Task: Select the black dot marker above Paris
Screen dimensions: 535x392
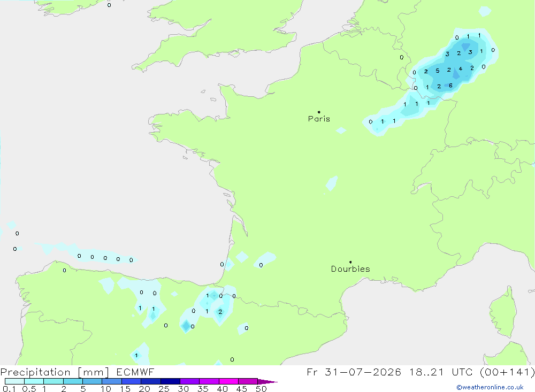Action: [x=319, y=112]
